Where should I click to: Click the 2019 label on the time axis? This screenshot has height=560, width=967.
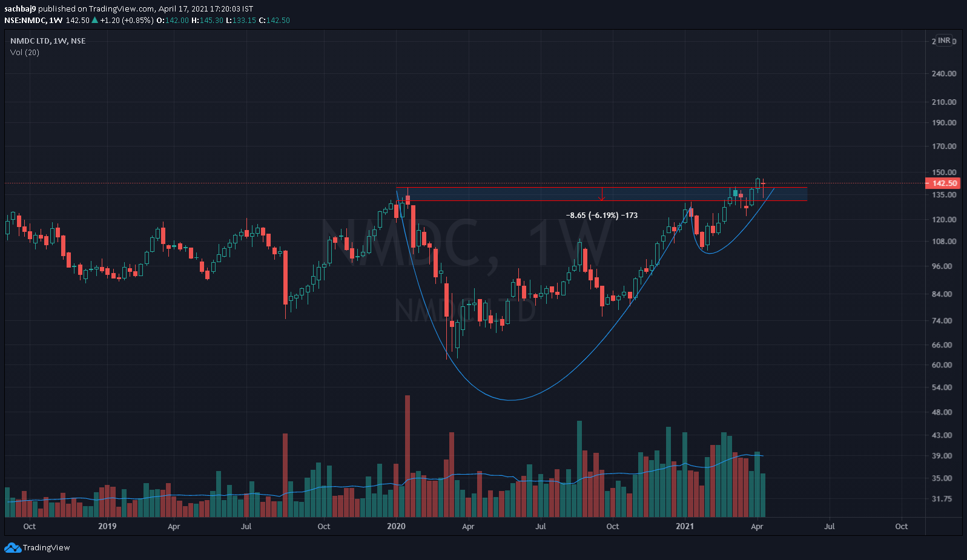[x=107, y=526]
